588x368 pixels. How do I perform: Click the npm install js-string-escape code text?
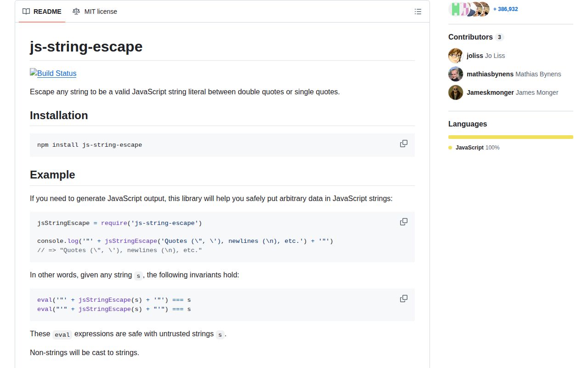tap(90, 145)
